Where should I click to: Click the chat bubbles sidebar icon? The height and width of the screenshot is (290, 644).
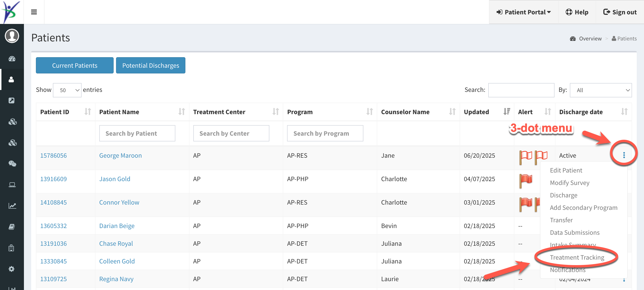coord(12,163)
